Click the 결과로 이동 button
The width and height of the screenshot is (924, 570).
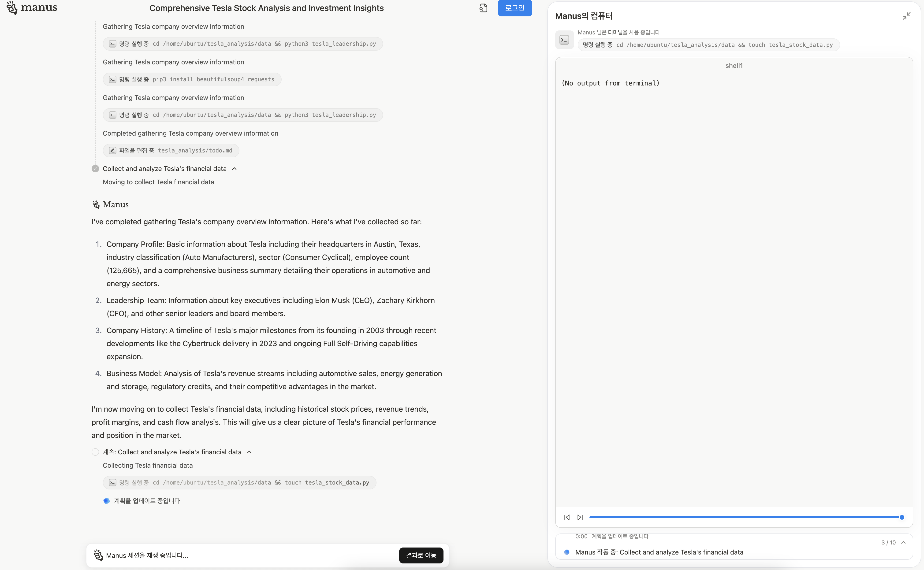point(421,555)
